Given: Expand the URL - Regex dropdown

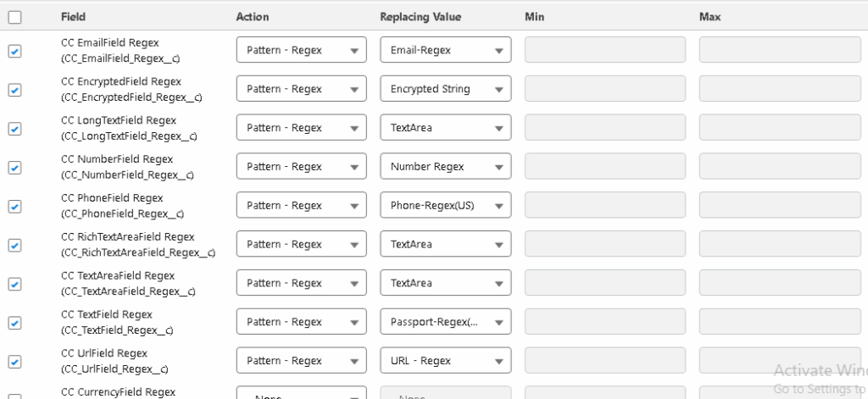Looking at the screenshot, I should coord(445,361).
